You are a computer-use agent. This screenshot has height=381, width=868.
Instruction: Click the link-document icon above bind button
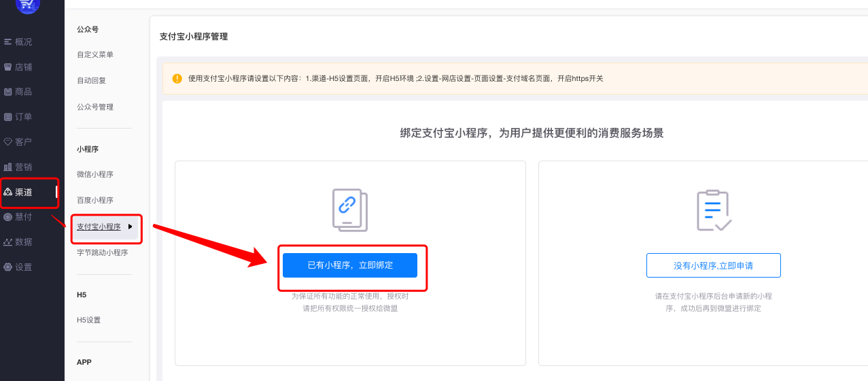tap(349, 210)
